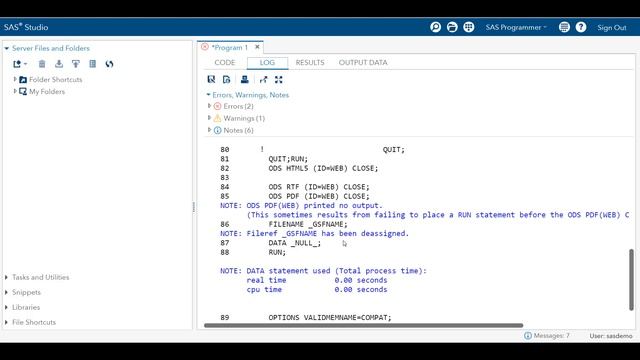Click the Upload icon in files toolbar
Screen dimensions: 640x360
pyautogui.click(x=76, y=64)
